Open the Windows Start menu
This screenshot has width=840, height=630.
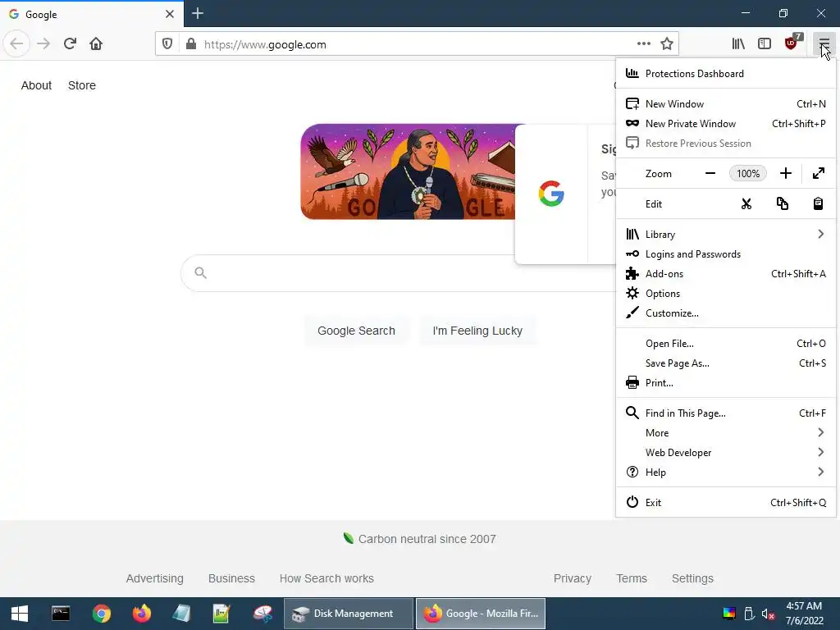point(20,614)
